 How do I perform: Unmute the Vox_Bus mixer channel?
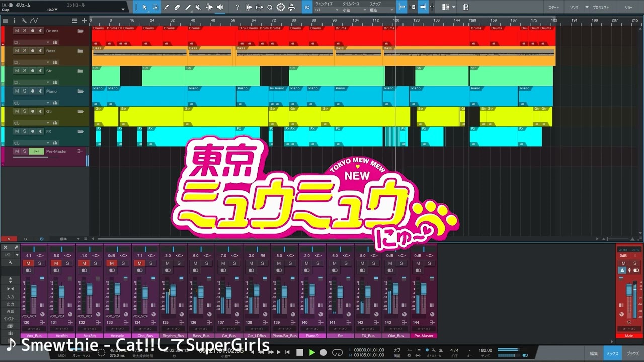click(28, 263)
